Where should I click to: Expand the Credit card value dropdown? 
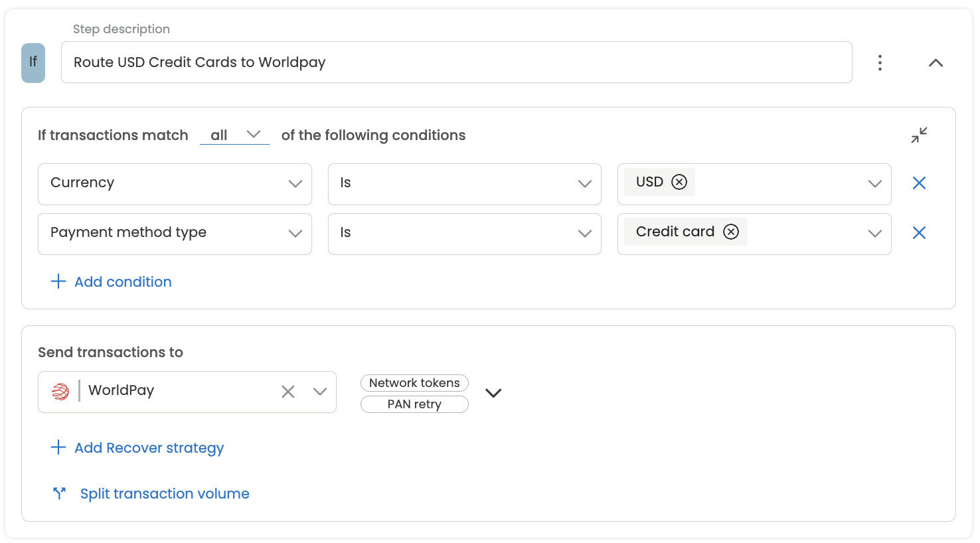(x=874, y=234)
